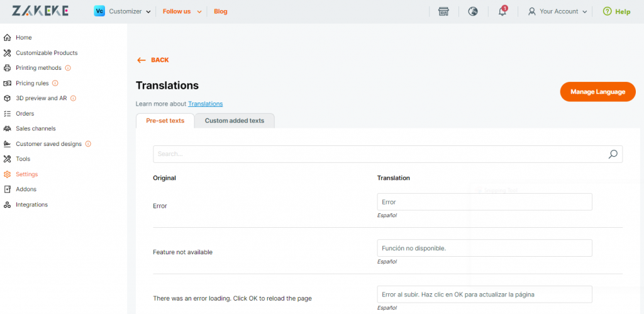Click the orange back arrow icon
Viewport: 644px width, 314px height.
click(142, 60)
